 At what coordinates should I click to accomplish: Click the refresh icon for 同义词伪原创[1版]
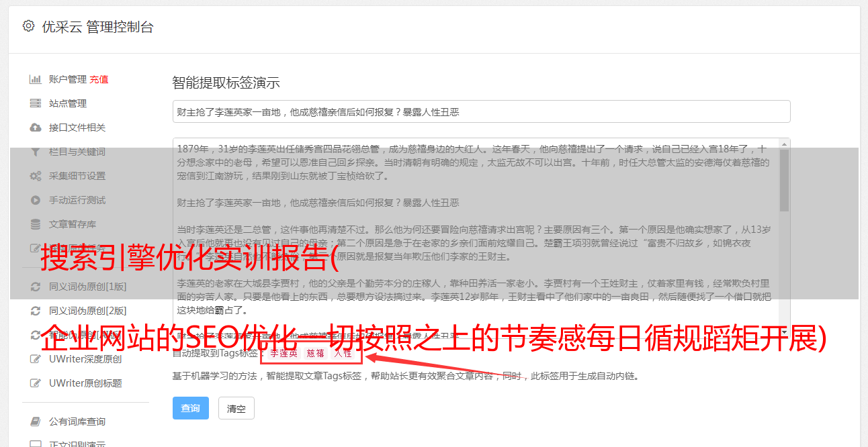36,287
